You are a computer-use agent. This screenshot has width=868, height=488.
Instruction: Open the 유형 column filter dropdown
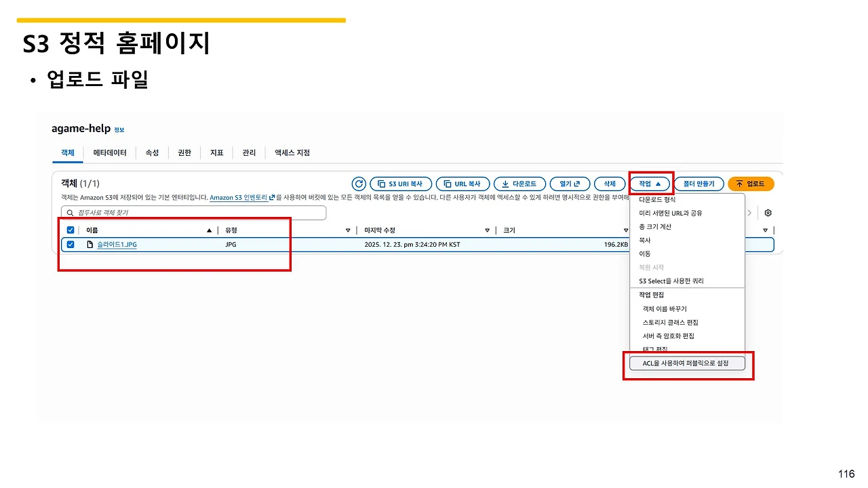tap(349, 230)
